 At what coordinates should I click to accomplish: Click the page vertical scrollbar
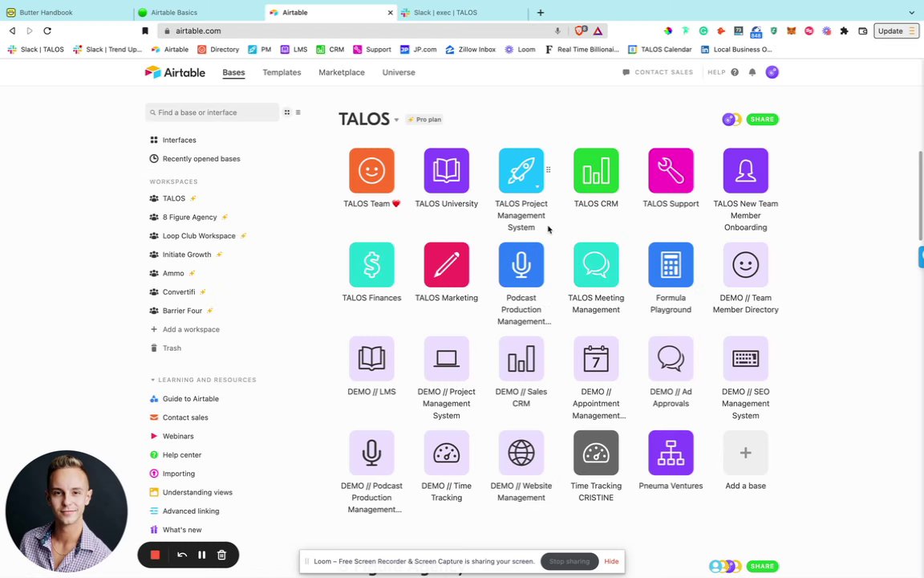click(x=921, y=196)
